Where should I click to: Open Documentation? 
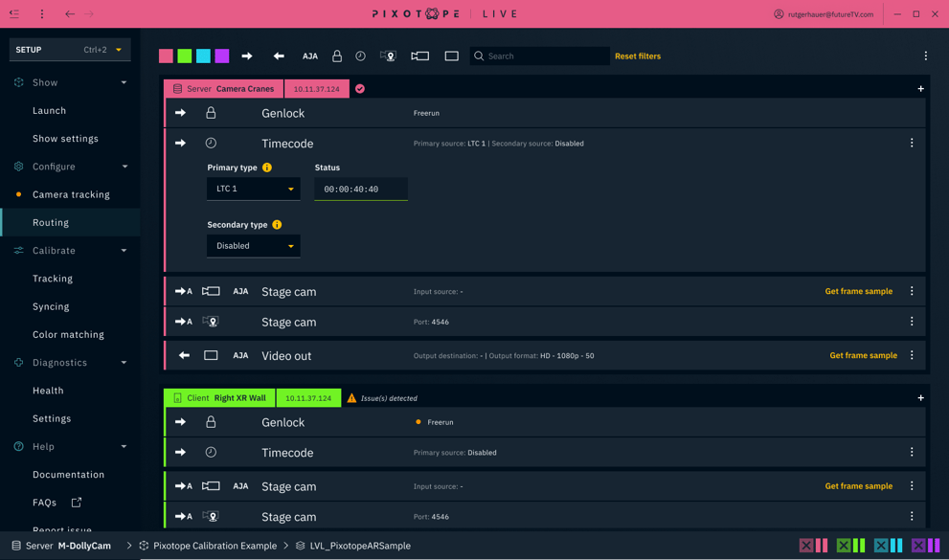(68, 475)
